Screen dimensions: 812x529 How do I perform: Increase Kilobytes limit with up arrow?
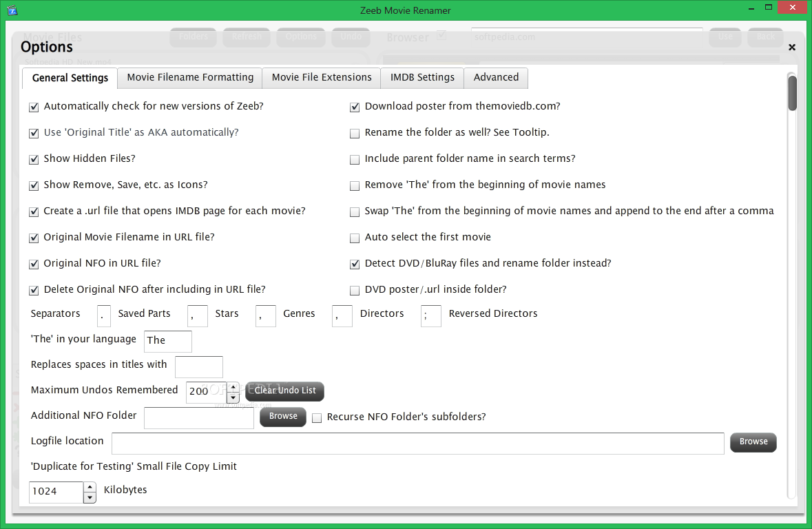(x=90, y=487)
